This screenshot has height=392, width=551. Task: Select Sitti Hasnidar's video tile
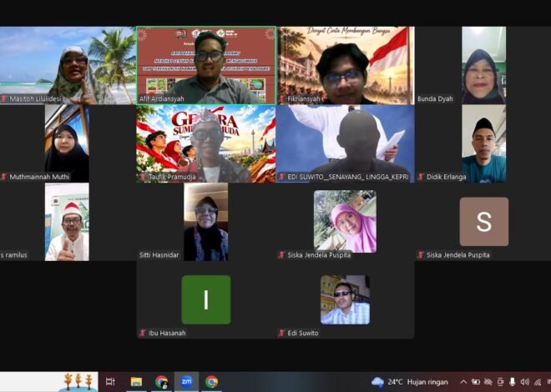[206, 222]
